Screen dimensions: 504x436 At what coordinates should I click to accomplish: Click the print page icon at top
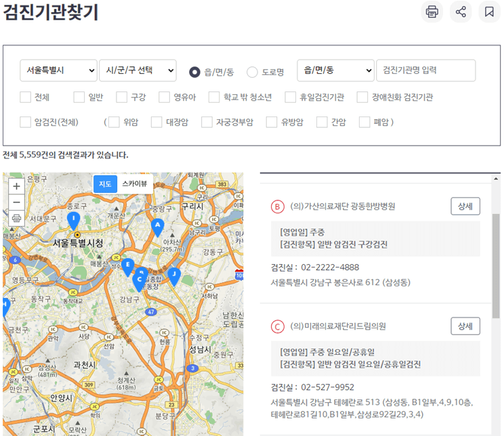coord(432,12)
